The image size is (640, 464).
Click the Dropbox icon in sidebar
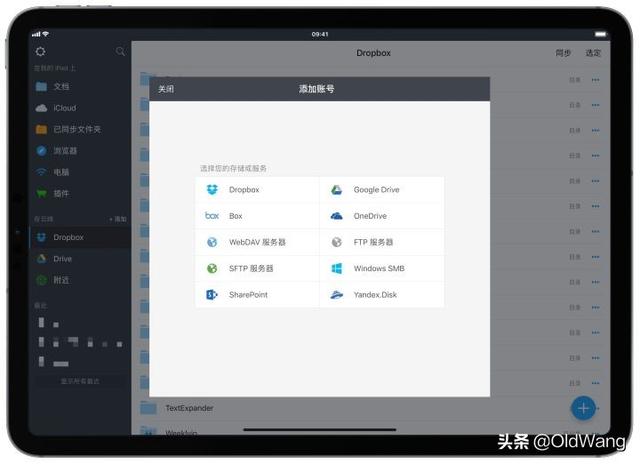click(x=41, y=238)
